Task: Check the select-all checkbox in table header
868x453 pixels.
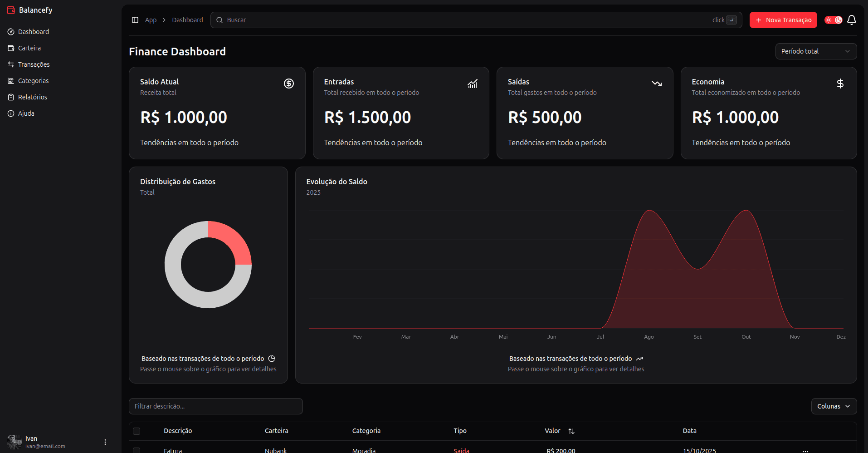Action: click(x=137, y=431)
